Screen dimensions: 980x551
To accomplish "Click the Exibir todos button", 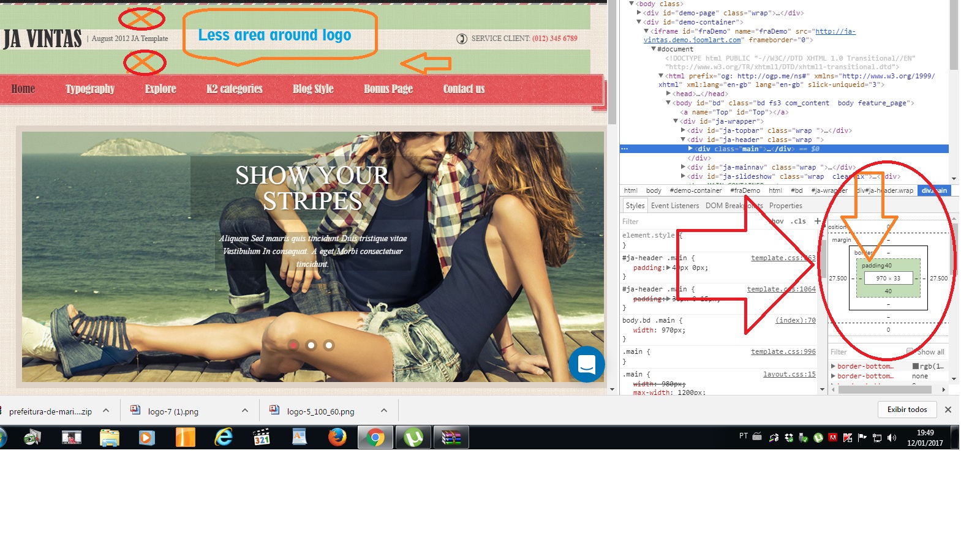I will tap(907, 410).
